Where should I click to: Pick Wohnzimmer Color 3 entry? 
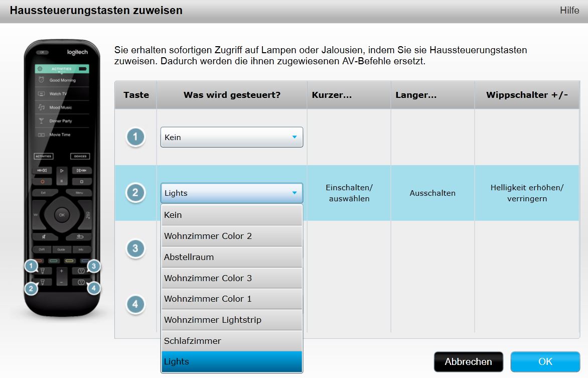click(232, 278)
